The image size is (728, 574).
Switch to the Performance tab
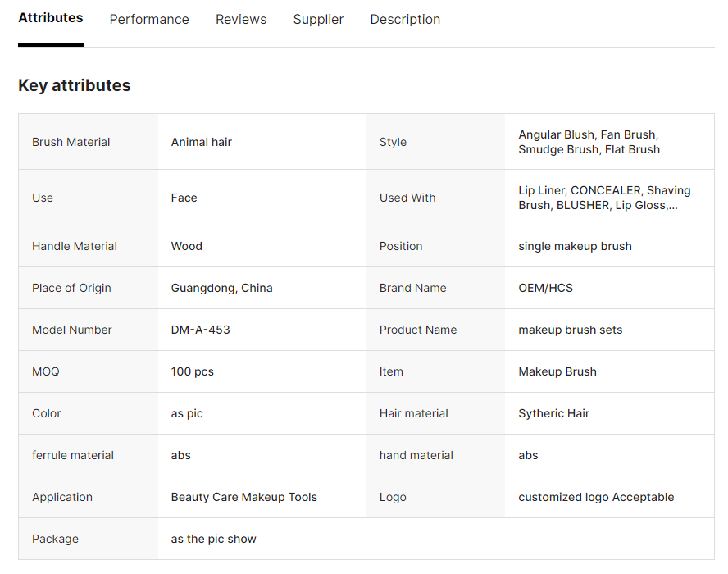149,20
